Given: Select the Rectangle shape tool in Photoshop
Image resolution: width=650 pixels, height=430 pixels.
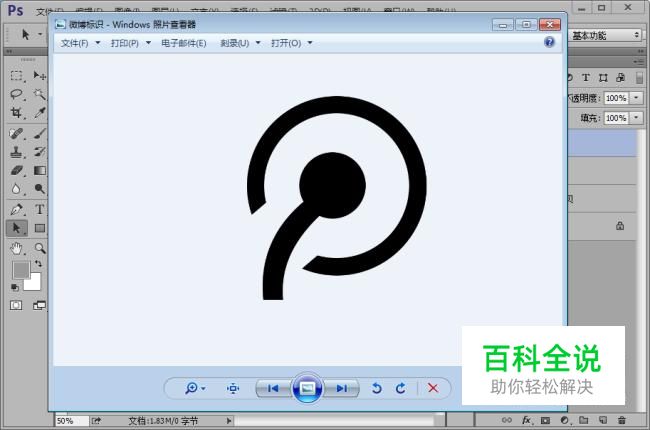Looking at the screenshot, I should tap(39, 228).
